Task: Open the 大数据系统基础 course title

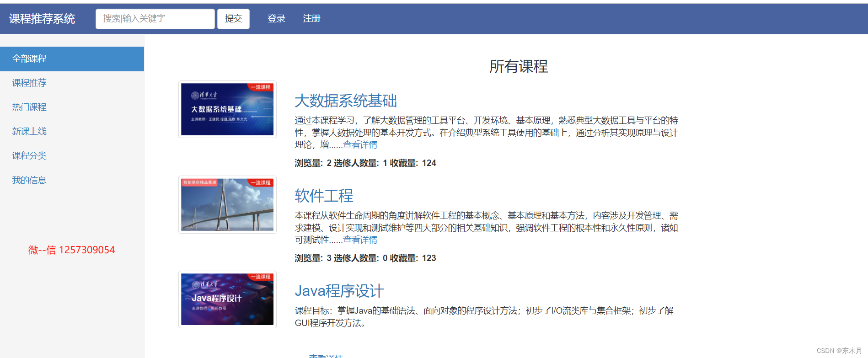Action: click(x=346, y=101)
